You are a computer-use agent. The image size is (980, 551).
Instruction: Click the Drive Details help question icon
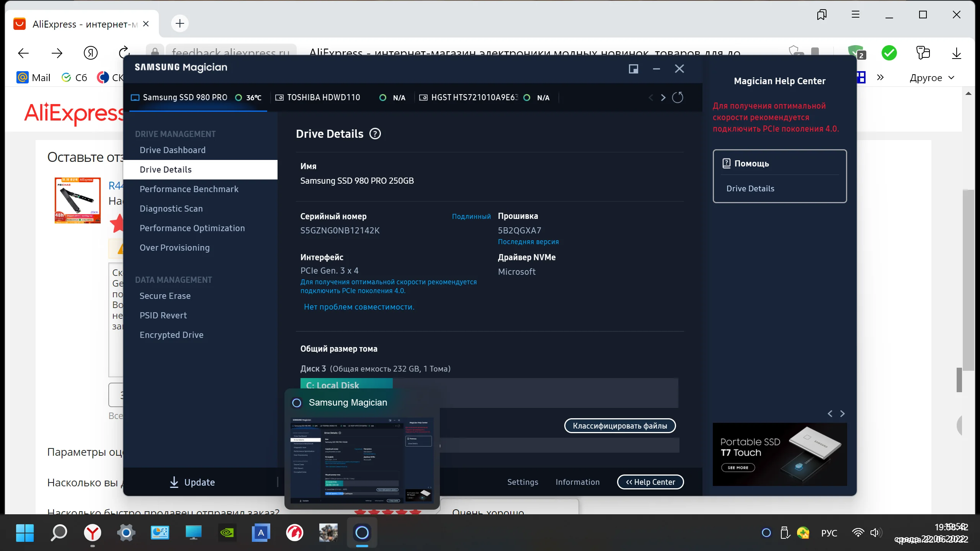[375, 134]
